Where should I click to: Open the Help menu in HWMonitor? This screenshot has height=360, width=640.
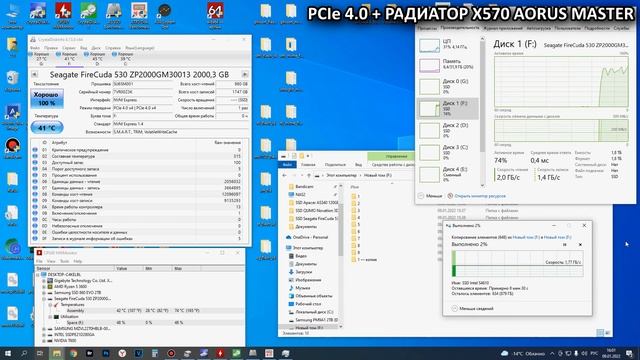point(78,261)
